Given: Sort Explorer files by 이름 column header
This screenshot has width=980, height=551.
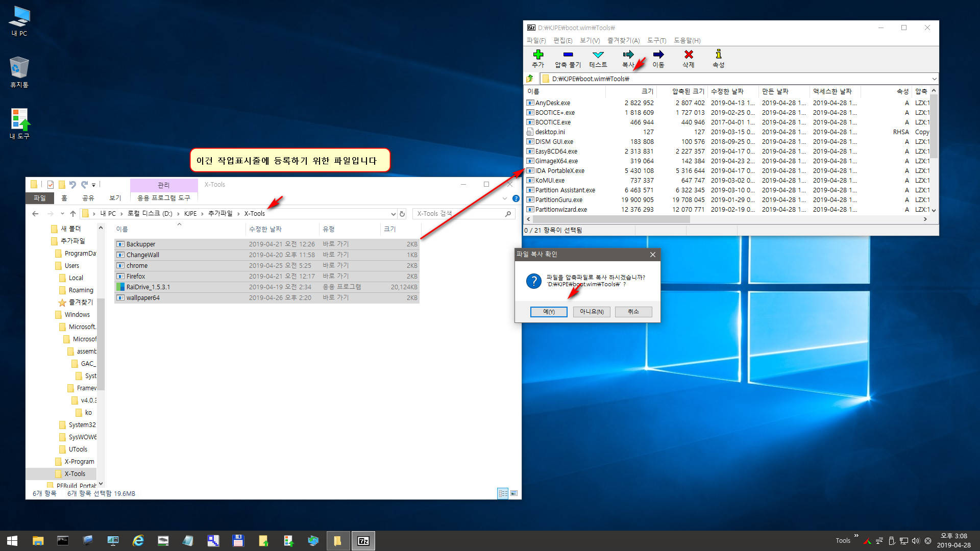Looking at the screenshot, I should tap(180, 229).
